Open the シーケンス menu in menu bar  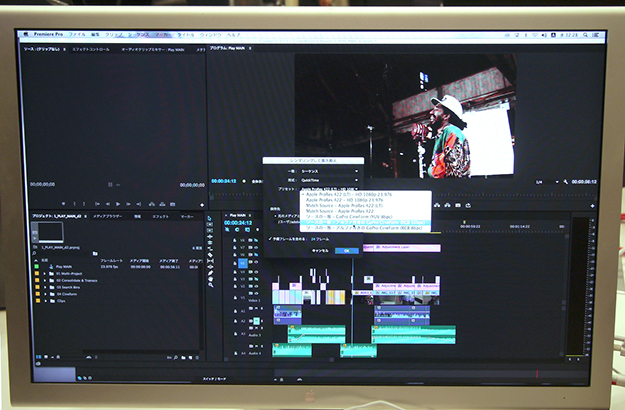click(x=138, y=35)
